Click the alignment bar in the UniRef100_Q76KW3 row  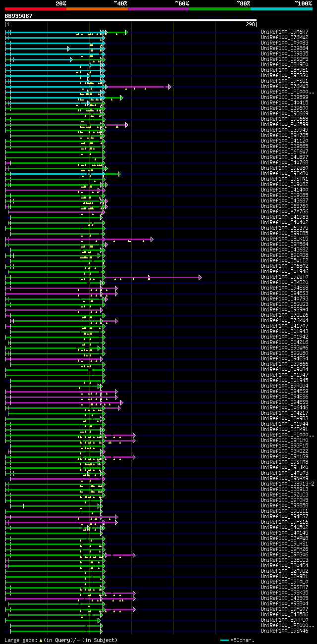pos(88,87)
